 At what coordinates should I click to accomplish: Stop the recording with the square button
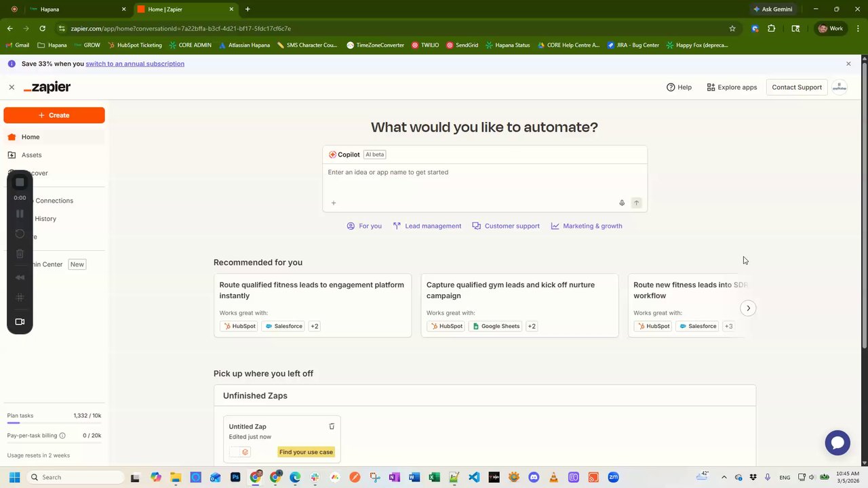point(20,182)
